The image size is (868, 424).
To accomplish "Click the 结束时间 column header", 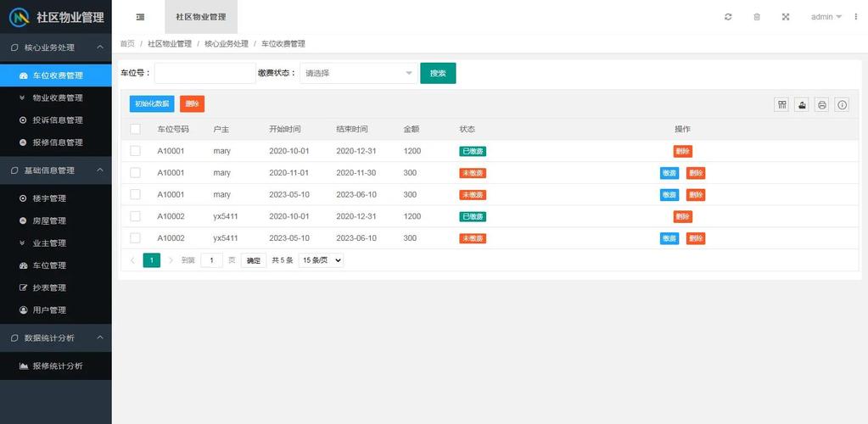I will point(352,129).
